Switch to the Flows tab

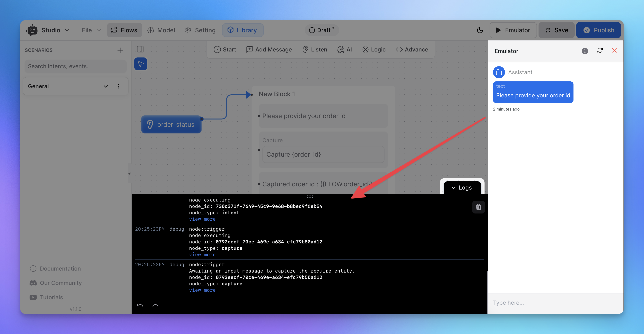[x=124, y=30]
